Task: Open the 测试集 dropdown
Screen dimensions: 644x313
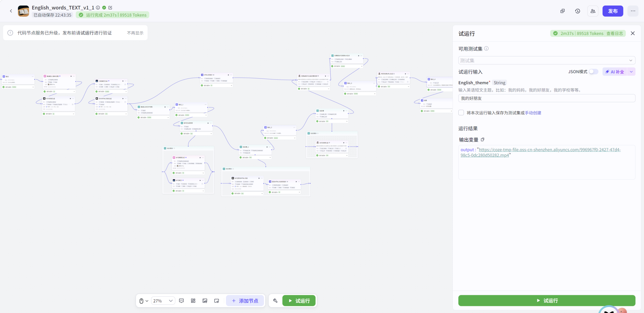Action: pos(546,60)
